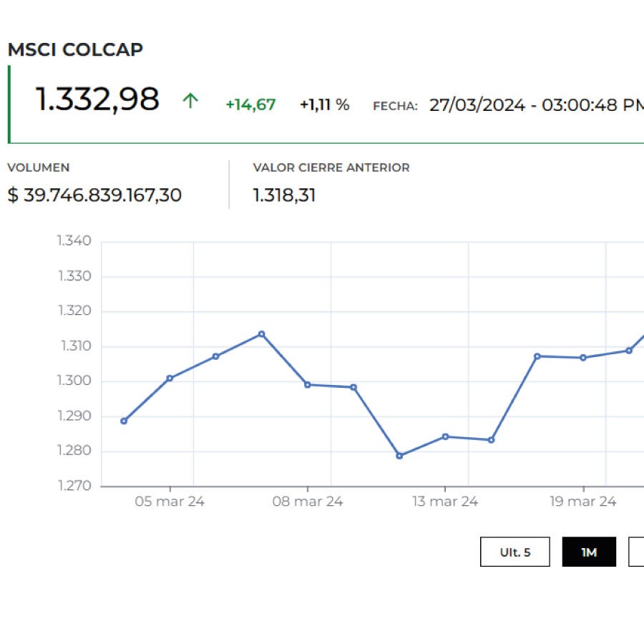644x644 pixels.
Task: Click the green upward trend arrow
Action: click(x=190, y=101)
